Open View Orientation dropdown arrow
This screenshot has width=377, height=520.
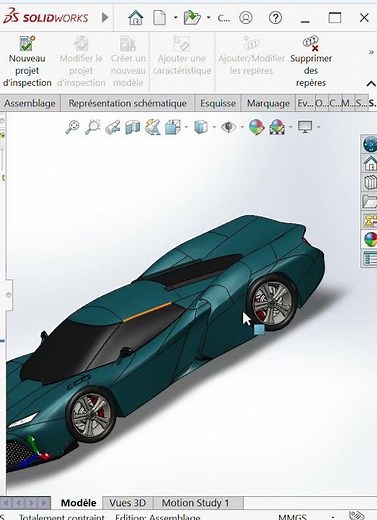click(x=186, y=127)
